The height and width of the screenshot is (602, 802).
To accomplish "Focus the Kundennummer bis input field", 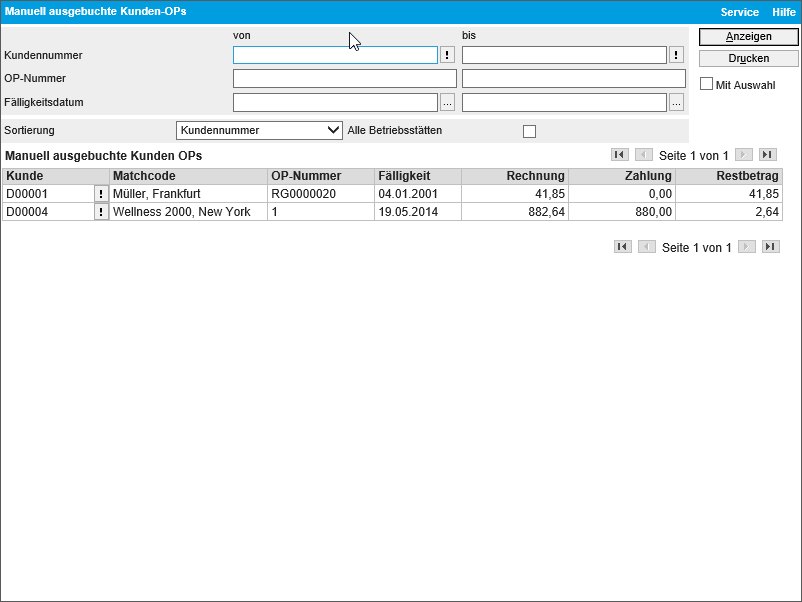I will tap(565, 55).
